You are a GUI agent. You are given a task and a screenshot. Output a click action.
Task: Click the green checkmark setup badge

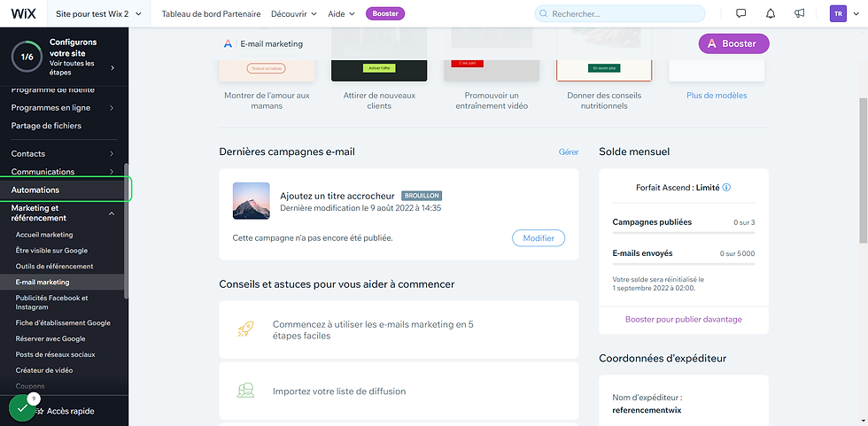[22, 408]
